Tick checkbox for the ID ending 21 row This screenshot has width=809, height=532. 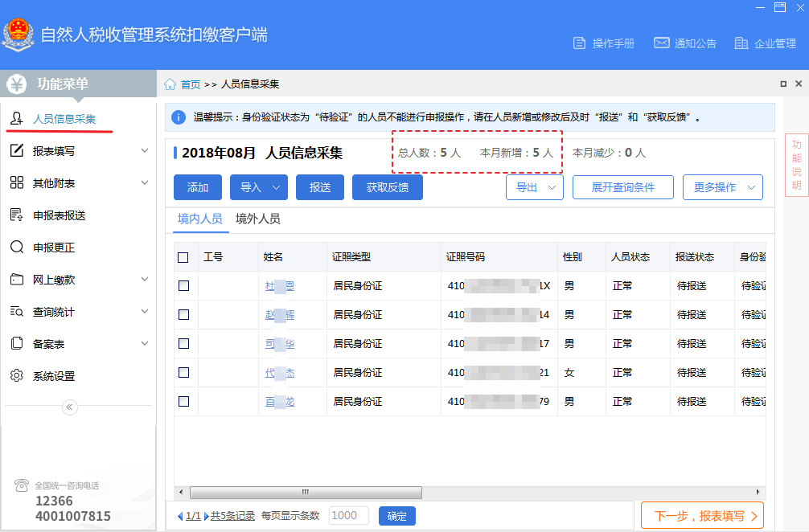click(183, 372)
